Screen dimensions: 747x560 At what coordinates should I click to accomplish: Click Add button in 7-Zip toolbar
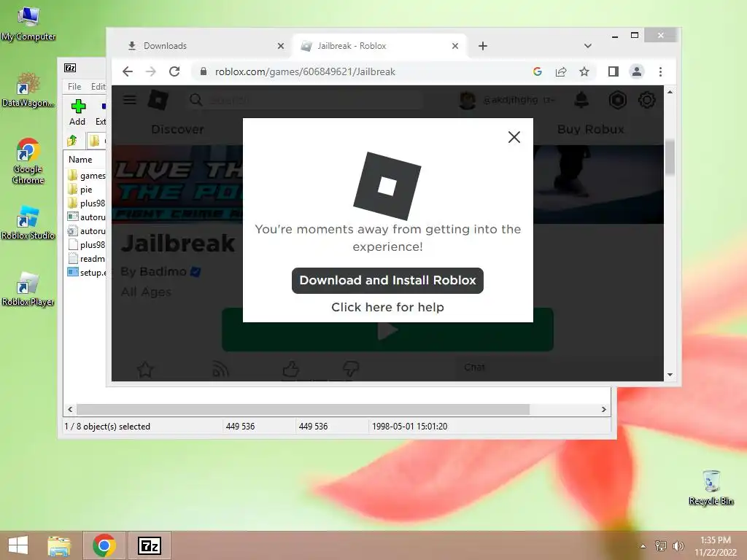[77, 112]
